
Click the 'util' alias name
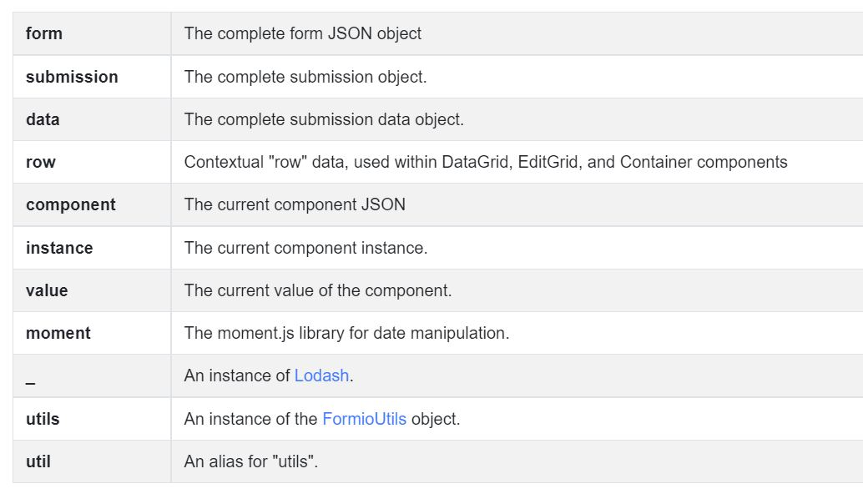click(38, 461)
